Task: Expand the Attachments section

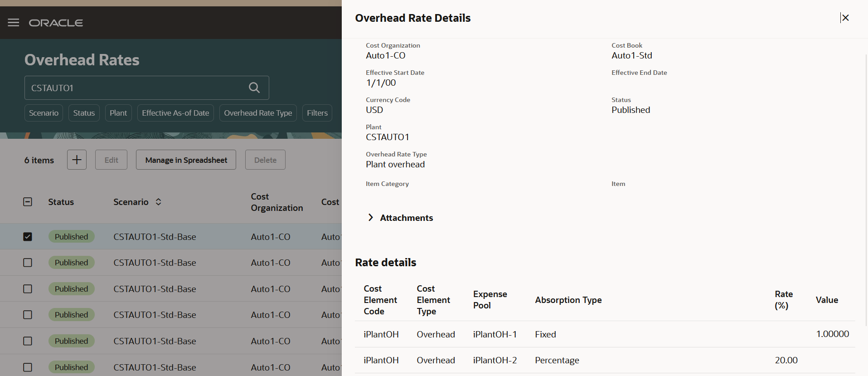Action: [371, 218]
